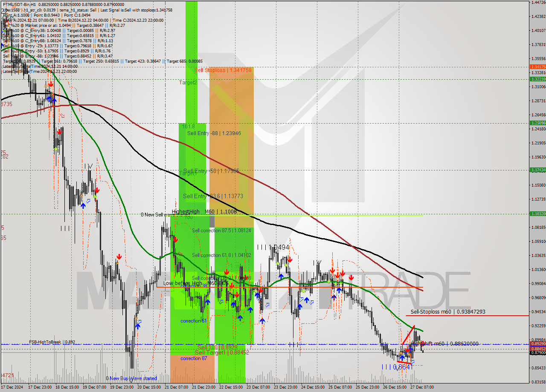Click the 0.99084 price scale value
Screen dimensions: 546x392
(538, 283)
